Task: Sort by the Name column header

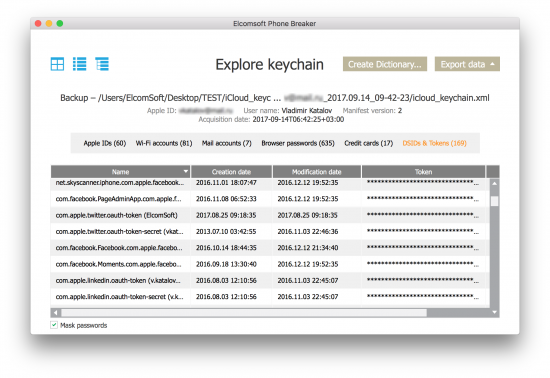Action: (120, 172)
